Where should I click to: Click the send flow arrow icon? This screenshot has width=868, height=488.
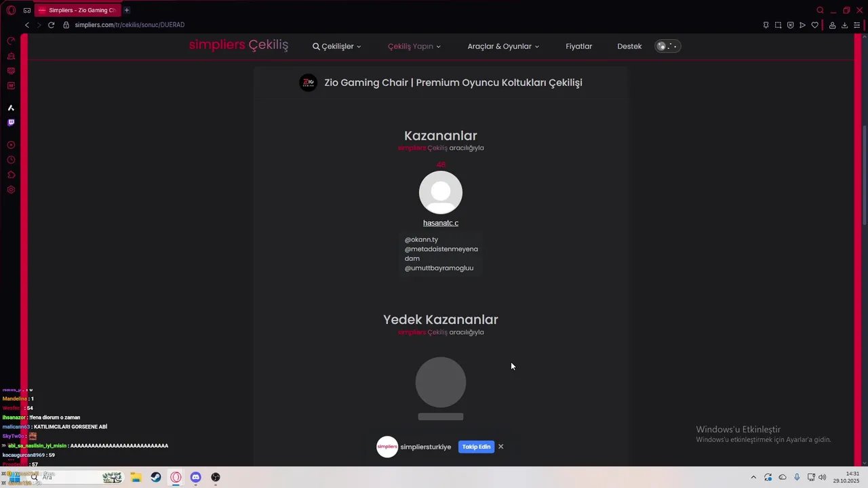[x=802, y=25]
